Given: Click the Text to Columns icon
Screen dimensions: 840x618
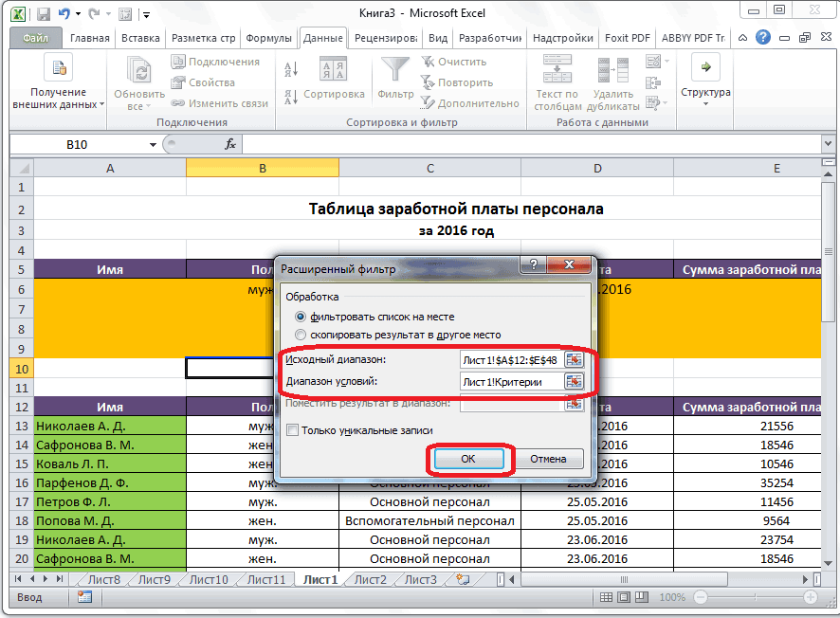Looking at the screenshot, I should pyautogui.click(x=557, y=72).
